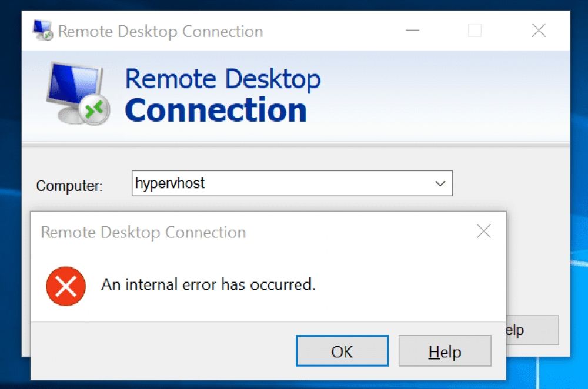Viewport: 588px width, 389px height.
Task: Click the "Computer:" label
Action: (69, 186)
